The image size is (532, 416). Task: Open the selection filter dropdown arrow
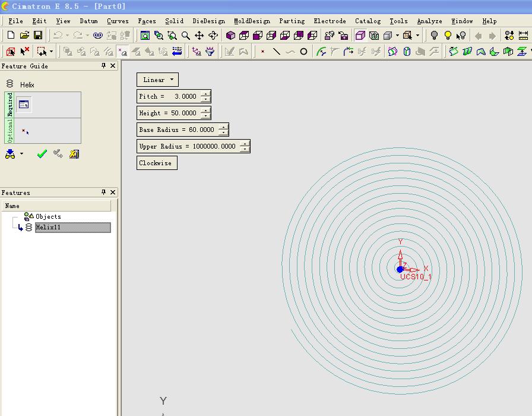[x=51, y=52]
